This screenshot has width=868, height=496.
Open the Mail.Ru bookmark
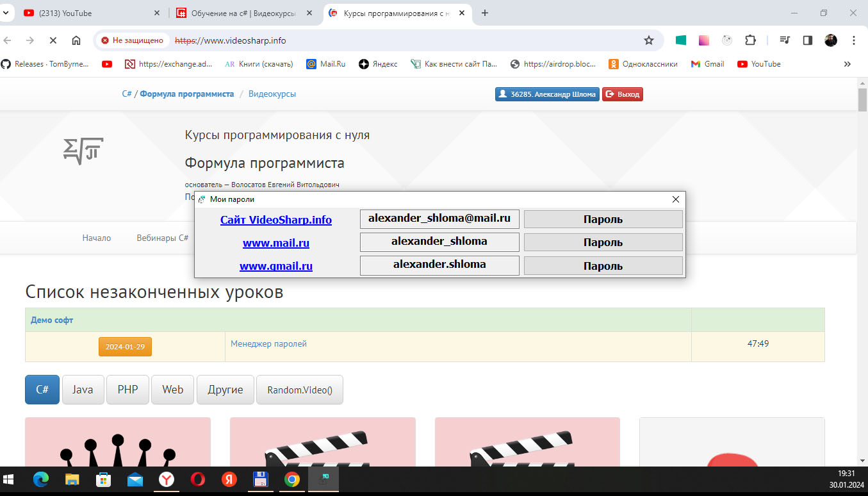click(326, 64)
